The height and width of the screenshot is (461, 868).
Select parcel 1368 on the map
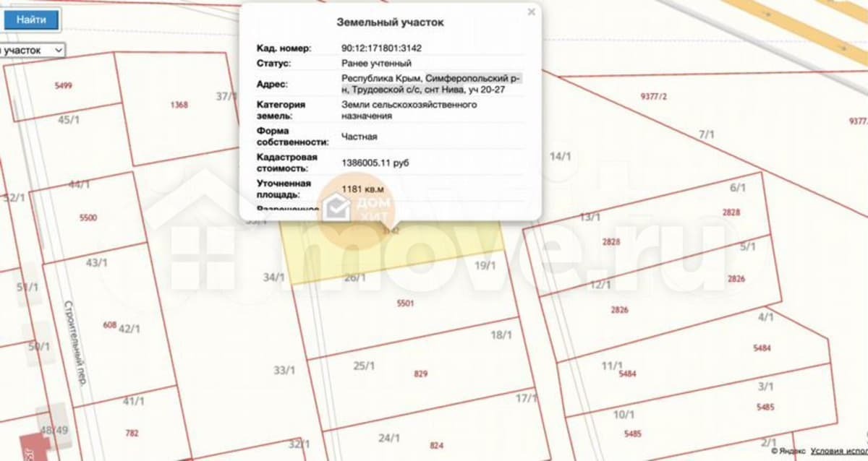pyautogui.click(x=179, y=105)
